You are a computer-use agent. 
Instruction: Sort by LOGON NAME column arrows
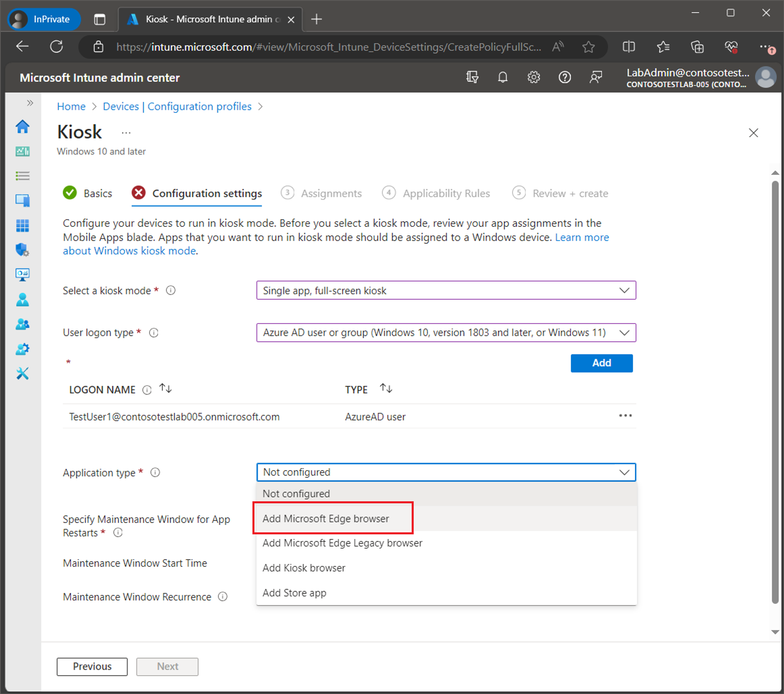tap(165, 388)
